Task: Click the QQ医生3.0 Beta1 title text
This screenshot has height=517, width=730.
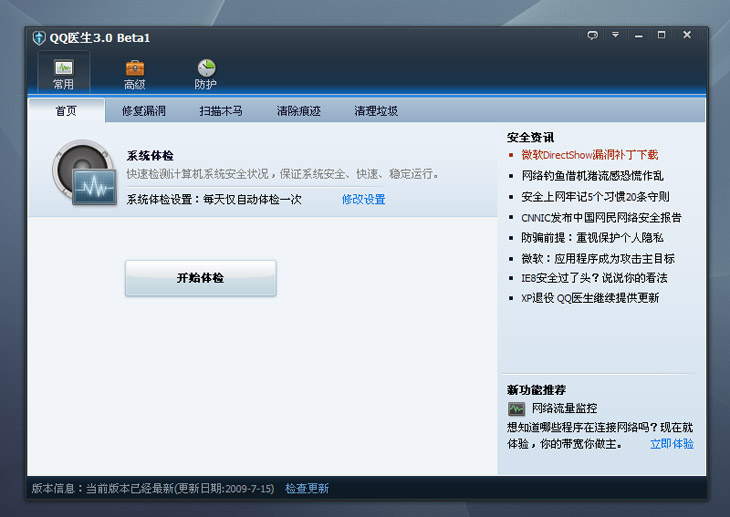Action: tap(100, 38)
